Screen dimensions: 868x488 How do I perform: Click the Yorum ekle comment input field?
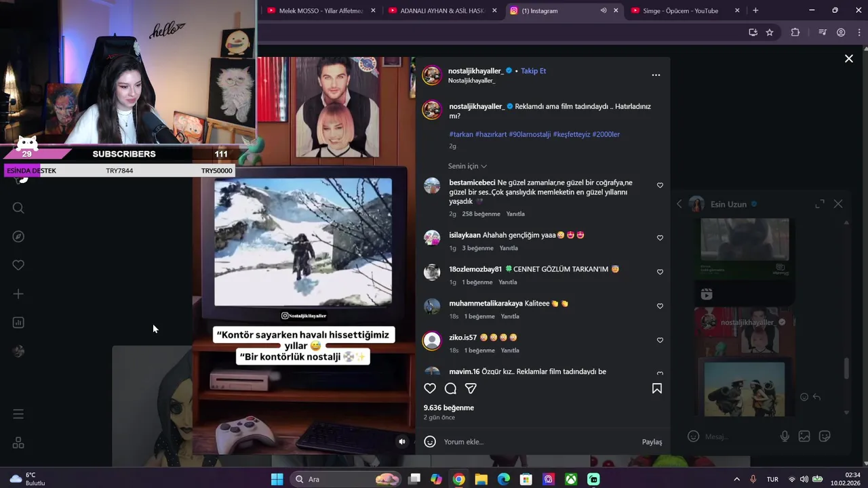539,442
